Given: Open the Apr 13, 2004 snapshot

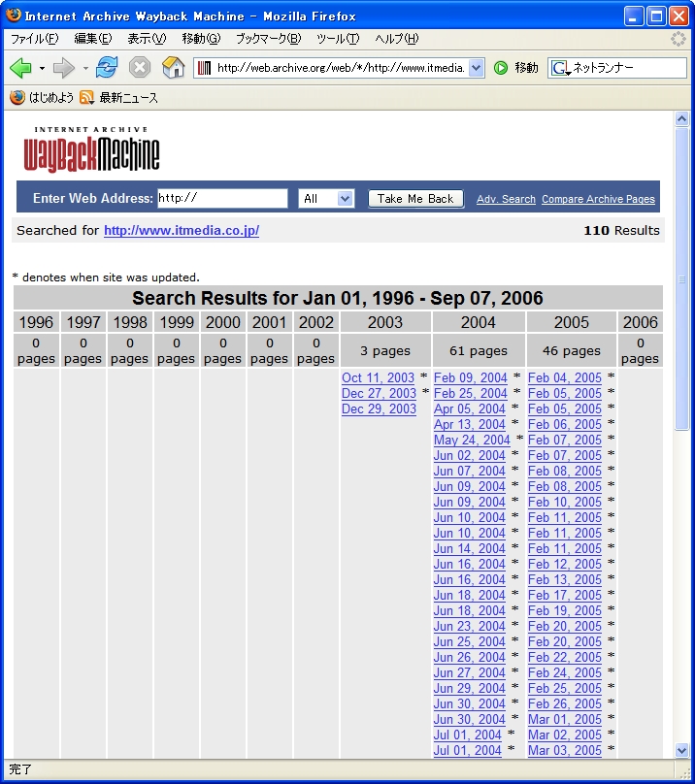Looking at the screenshot, I should pos(470,424).
